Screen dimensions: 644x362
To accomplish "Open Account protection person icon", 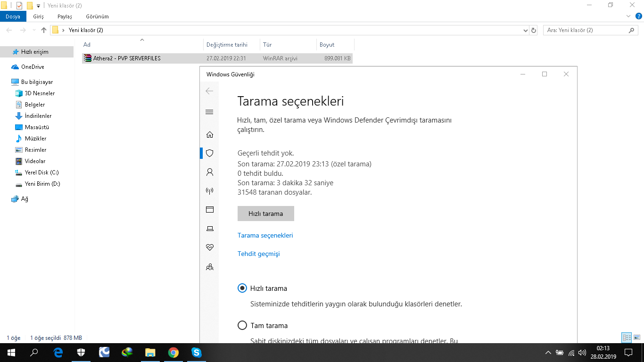I will (210, 172).
